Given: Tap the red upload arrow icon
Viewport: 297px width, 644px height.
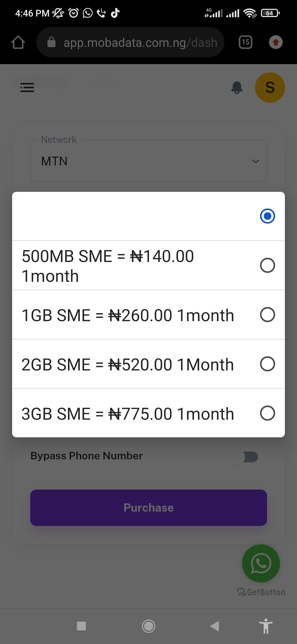Looking at the screenshot, I should 276,42.
